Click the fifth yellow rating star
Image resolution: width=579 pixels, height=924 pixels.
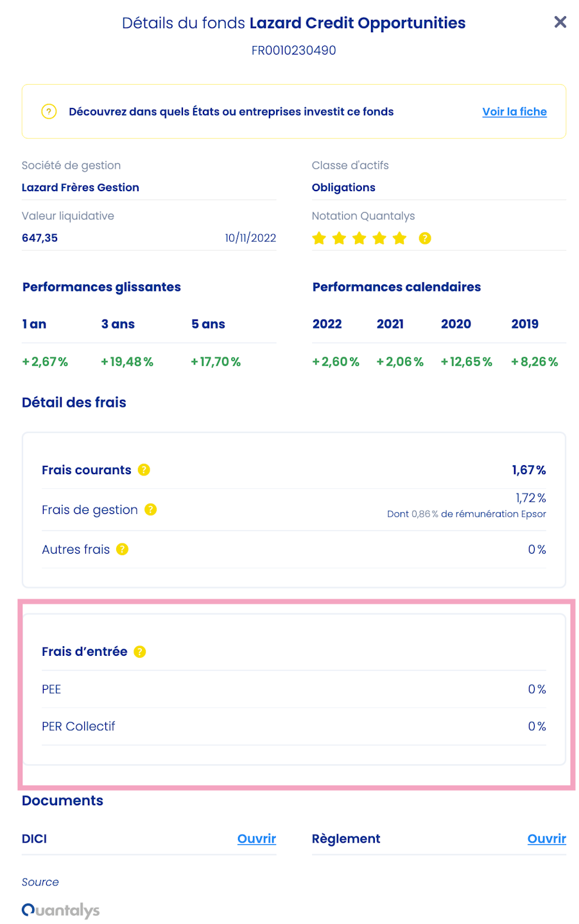(399, 238)
